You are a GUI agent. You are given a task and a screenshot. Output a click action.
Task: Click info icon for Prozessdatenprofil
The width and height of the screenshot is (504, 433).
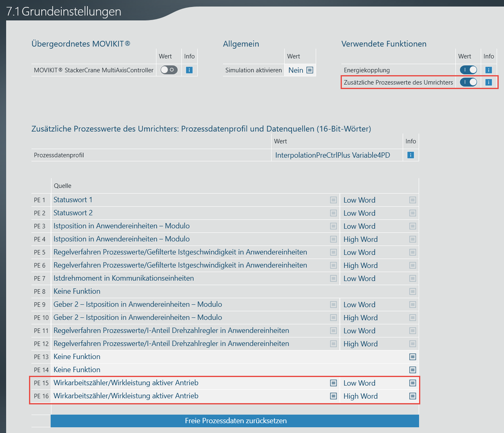coord(410,155)
